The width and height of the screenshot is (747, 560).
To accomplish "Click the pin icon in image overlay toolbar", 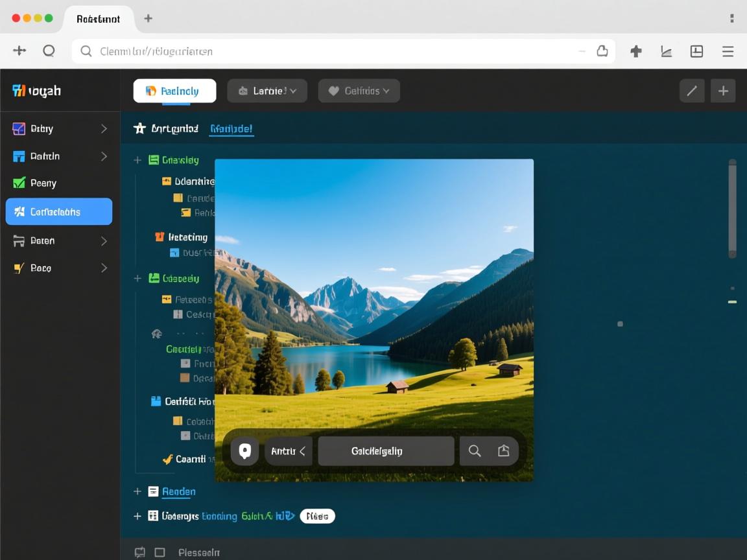I will coord(244,451).
